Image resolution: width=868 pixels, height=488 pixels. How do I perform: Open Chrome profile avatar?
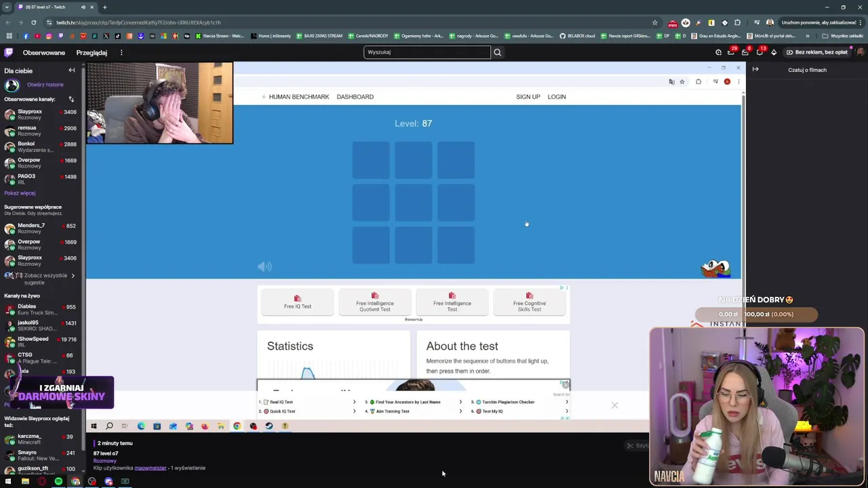[x=770, y=22]
